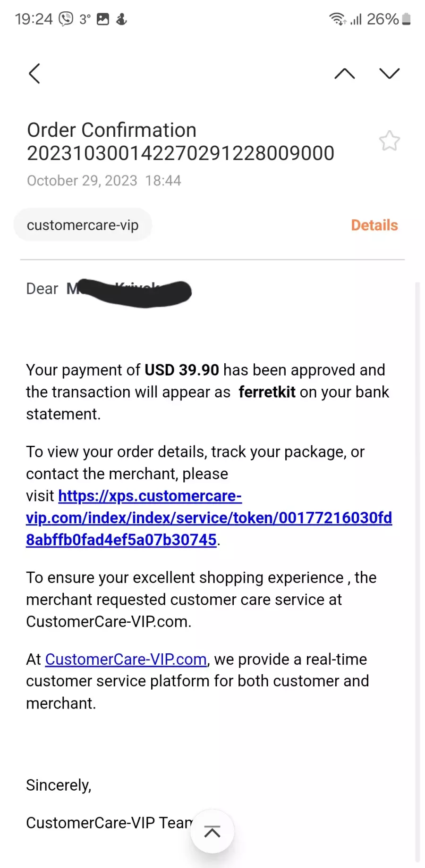The width and height of the screenshot is (425, 868).
Task: Tap the Viber icon in status bar
Action: pos(66,19)
